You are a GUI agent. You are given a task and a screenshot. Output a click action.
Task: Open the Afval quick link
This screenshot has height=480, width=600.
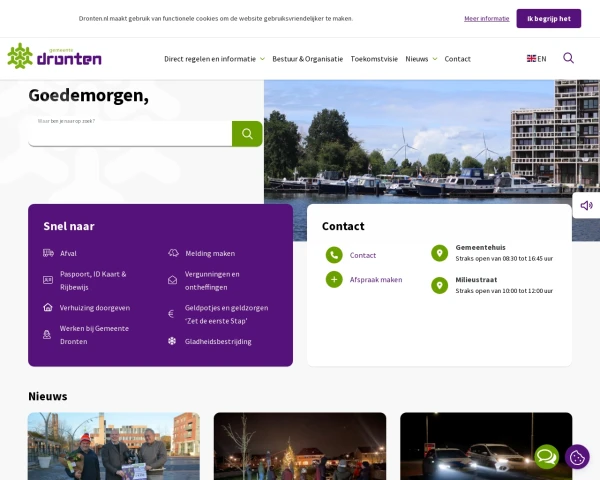68,253
